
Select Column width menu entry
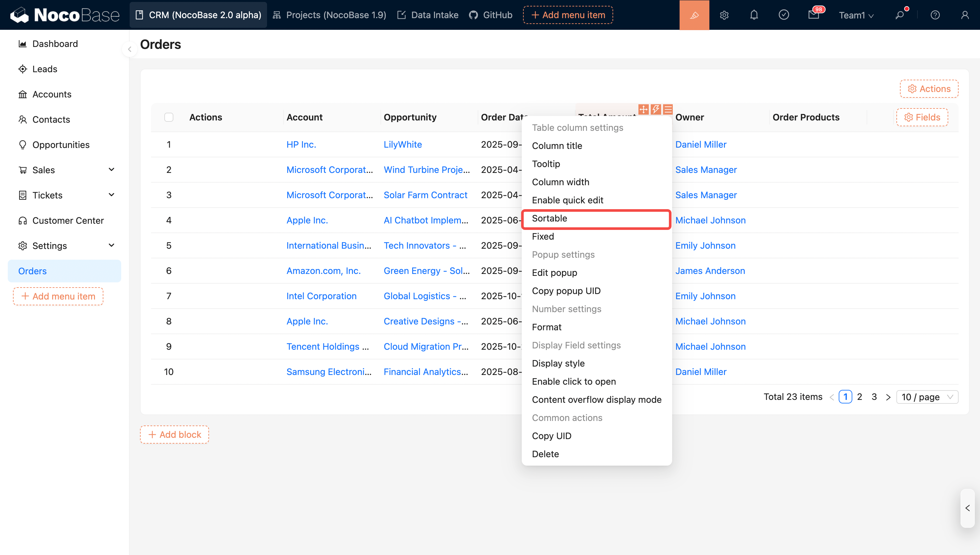point(560,182)
